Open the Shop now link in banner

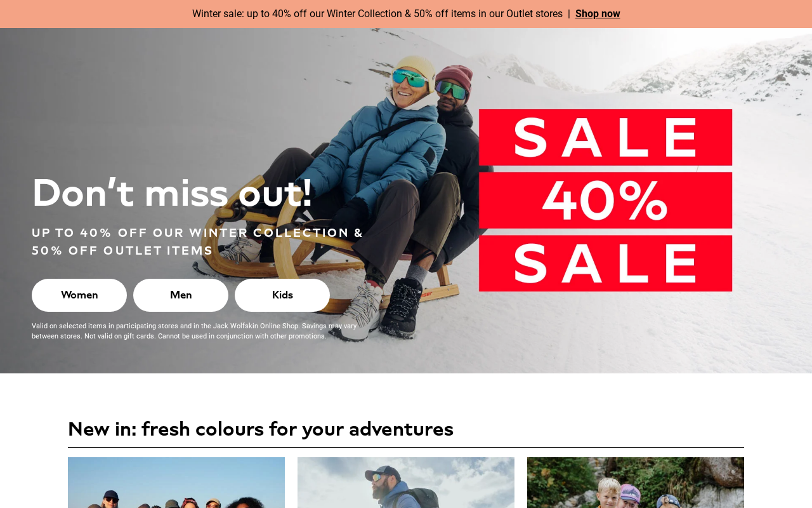tap(598, 14)
